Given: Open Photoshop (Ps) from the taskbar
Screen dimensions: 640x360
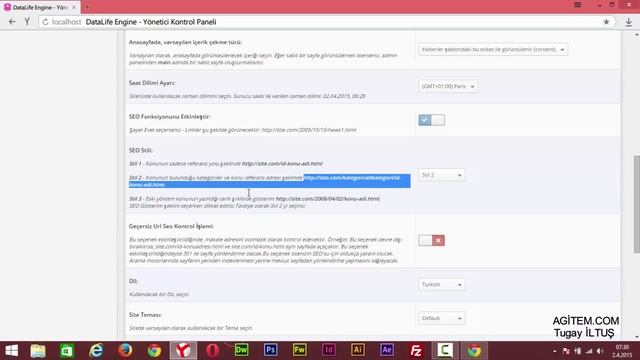Looking at the screenshot, I should pyautogui.click(x=270, y=350).
